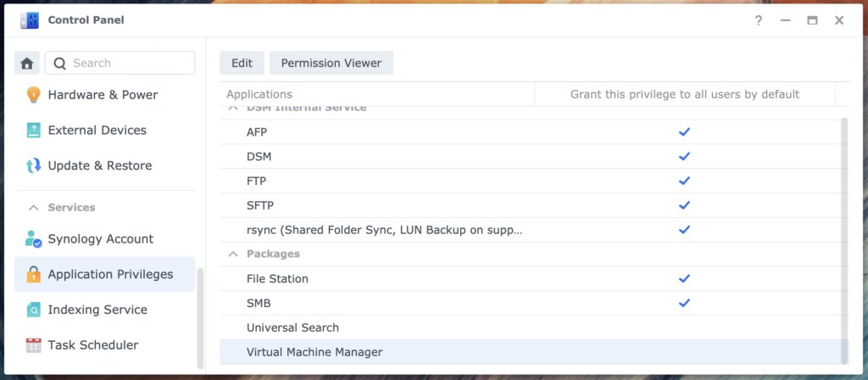Open Update & Restore arrows icon
The width and height of the screenshot is (868, 380).
34,165
